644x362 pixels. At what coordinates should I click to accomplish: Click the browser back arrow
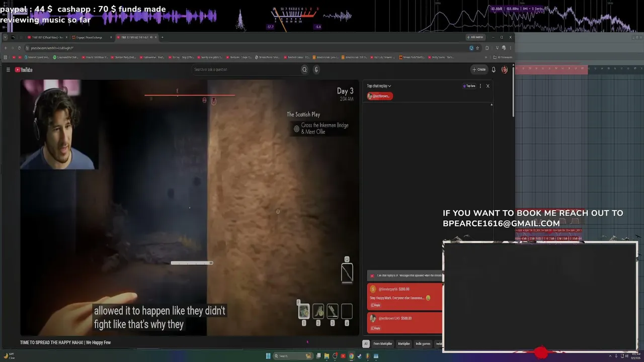pos(6,48)
